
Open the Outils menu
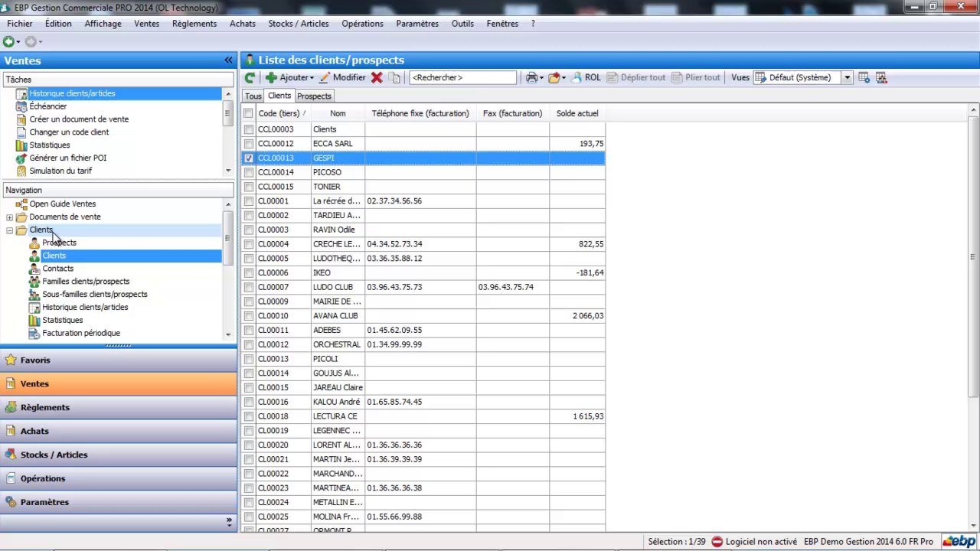[x=462, y=24]
